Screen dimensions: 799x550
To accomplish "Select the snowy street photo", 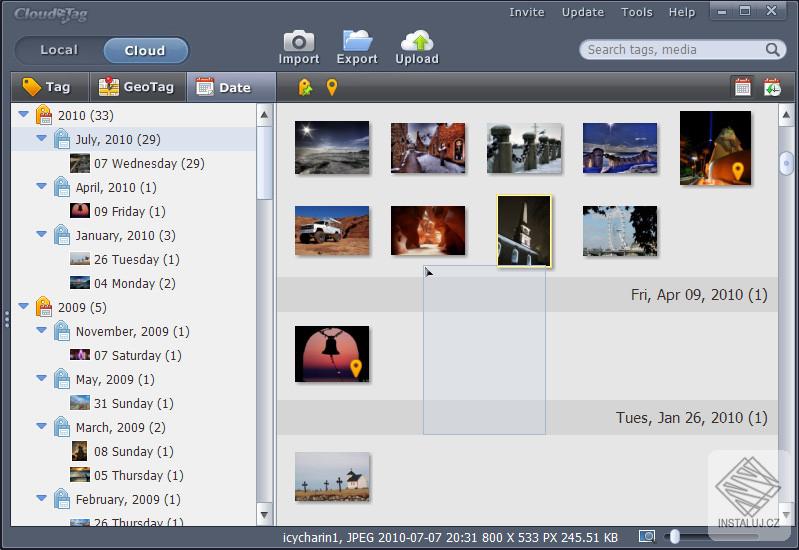I will (x=428, y=148).
